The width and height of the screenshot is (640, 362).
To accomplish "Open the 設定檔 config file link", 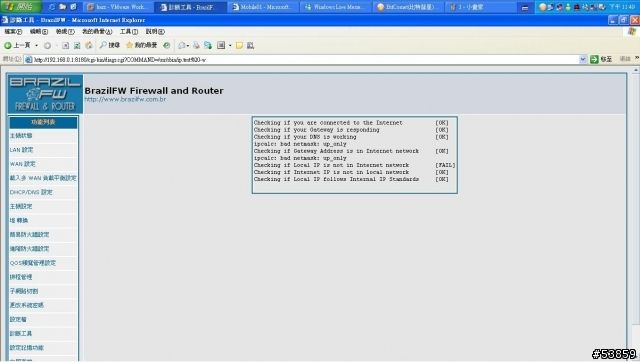I will (18, 320).
